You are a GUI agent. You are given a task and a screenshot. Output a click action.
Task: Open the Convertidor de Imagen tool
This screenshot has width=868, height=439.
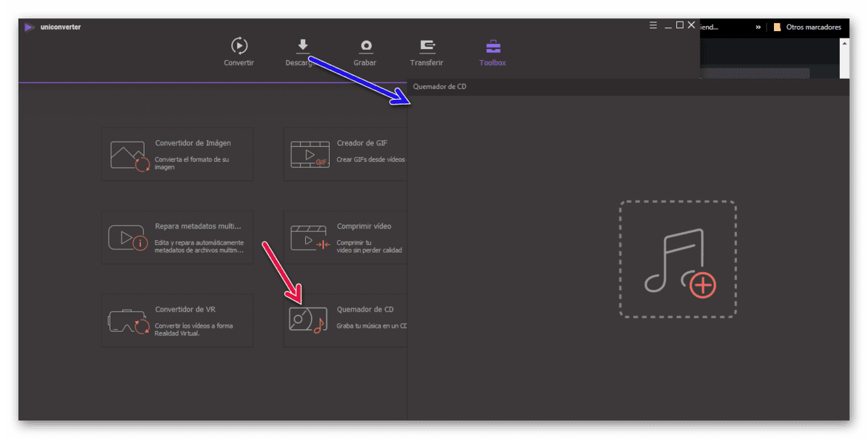(x=177, y=154)
